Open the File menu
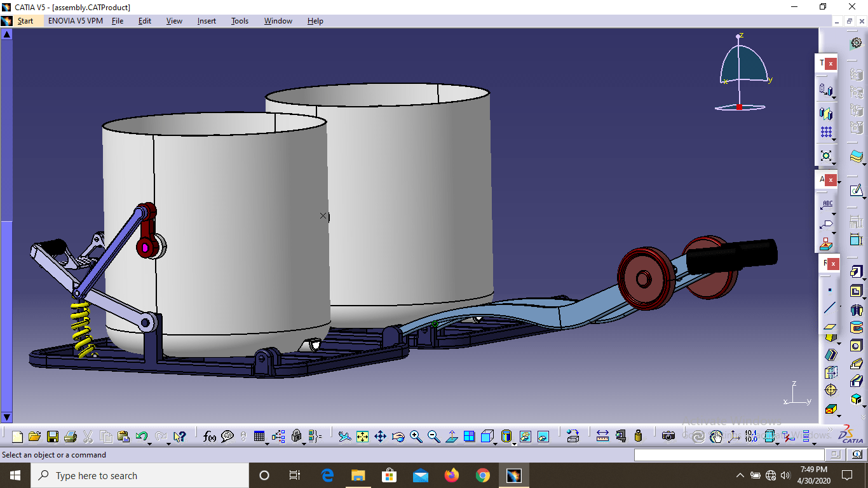 coord(118,21)
